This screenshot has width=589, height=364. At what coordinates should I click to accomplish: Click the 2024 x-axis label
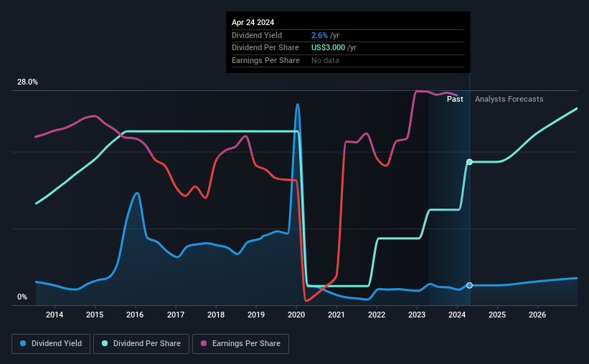457,315
